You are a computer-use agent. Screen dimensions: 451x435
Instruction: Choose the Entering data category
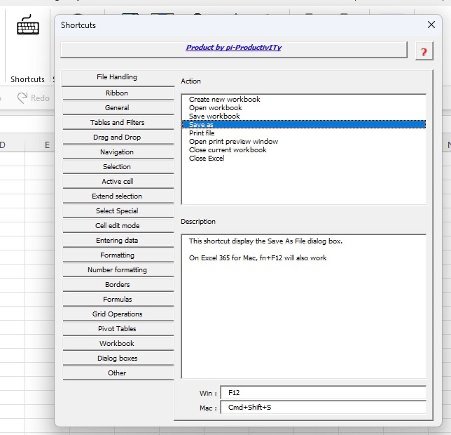click(x=118, y=240)
